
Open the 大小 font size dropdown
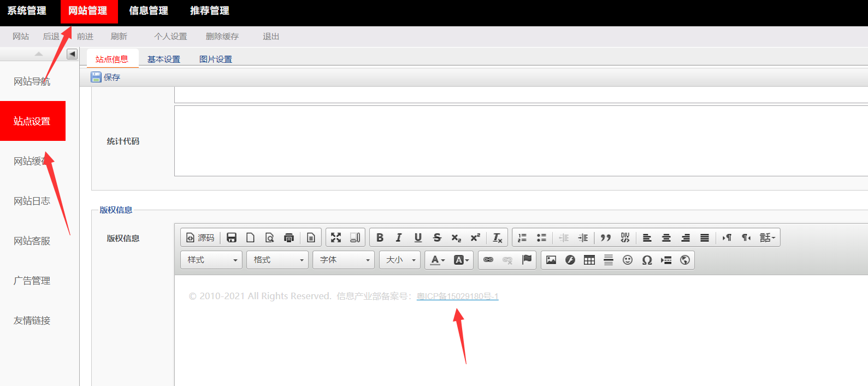pyautogui.click(x=400, y=260)
